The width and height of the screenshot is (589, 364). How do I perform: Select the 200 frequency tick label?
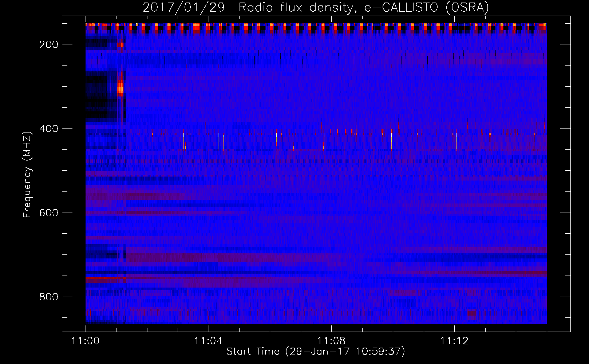tap(49, 44)
